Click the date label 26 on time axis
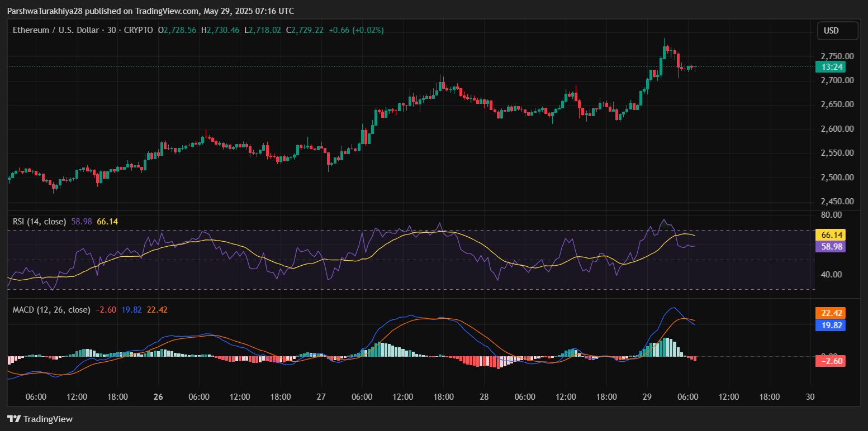Viewport: 868px width, 431px height. coord(158,397)
